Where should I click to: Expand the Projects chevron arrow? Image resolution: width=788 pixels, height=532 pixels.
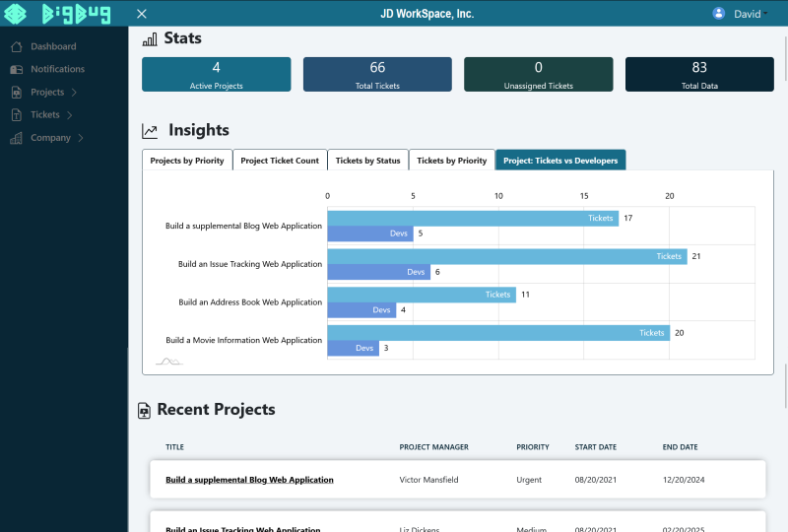(74, 92)
